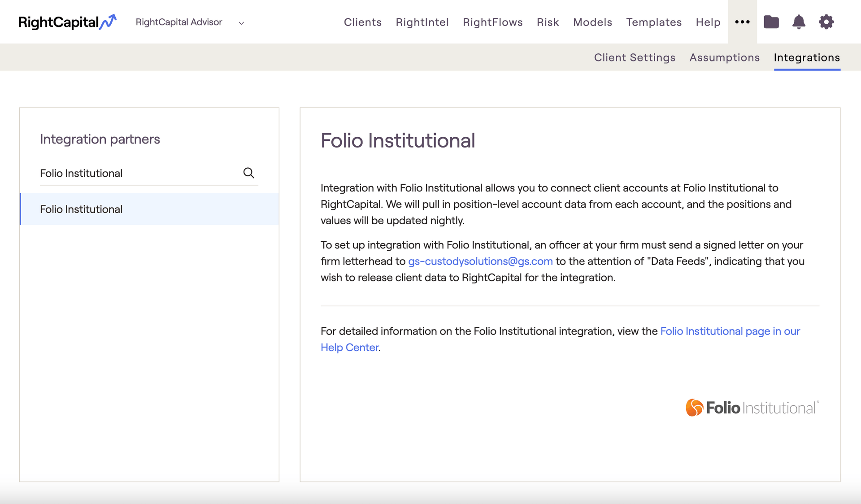Click the integration partners search field
Viewport: 861px width, 504px height.
149,174
